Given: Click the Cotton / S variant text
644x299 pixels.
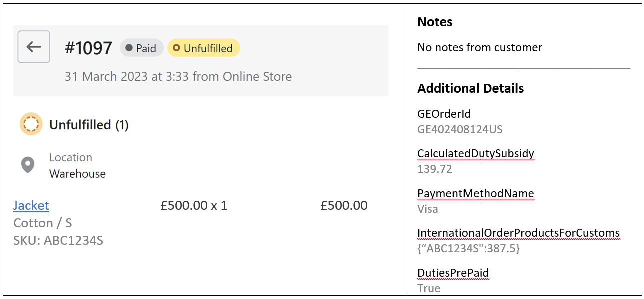Looking at the screenshot, I should 43,223.
